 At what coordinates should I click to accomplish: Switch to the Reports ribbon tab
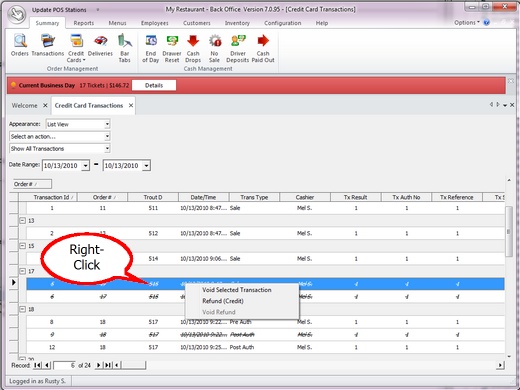point(84,23)
